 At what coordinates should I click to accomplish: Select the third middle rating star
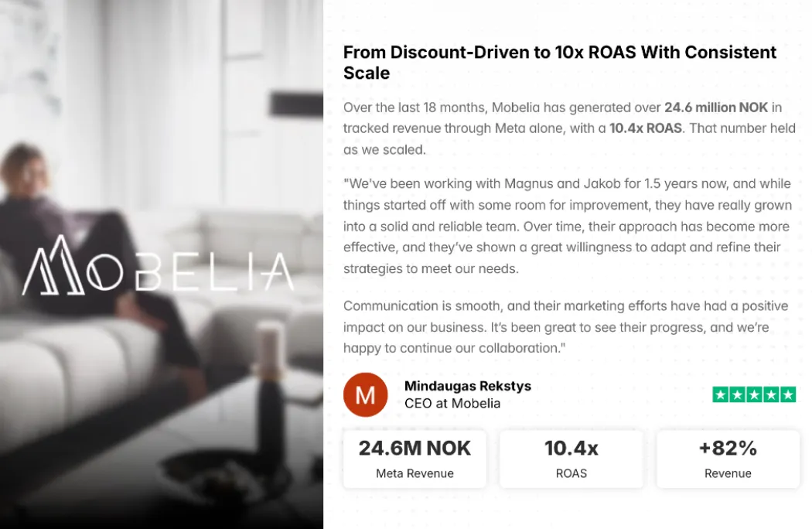pyautogui.click(x=754, y=394)
